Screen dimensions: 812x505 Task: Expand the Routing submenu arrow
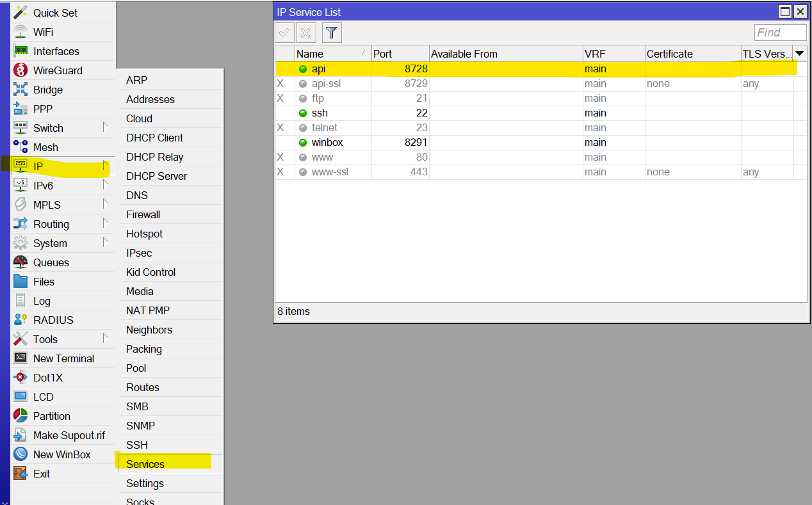coord(106,223)
